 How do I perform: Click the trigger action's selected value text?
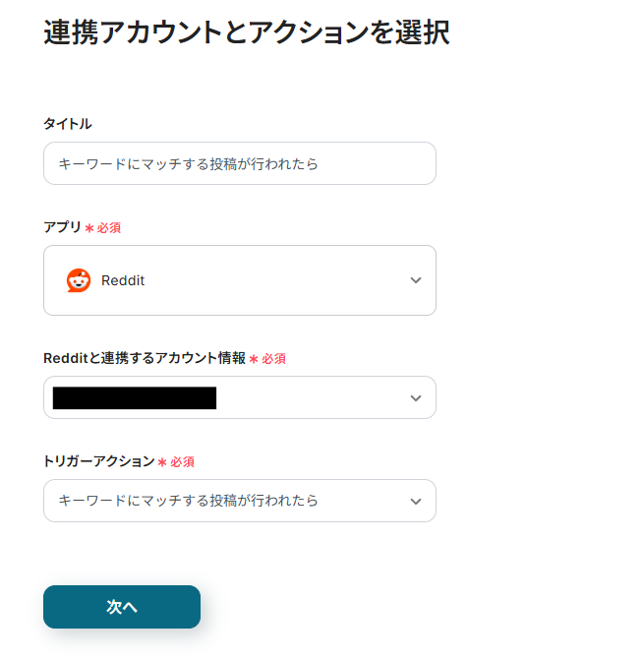click(189, 501)
